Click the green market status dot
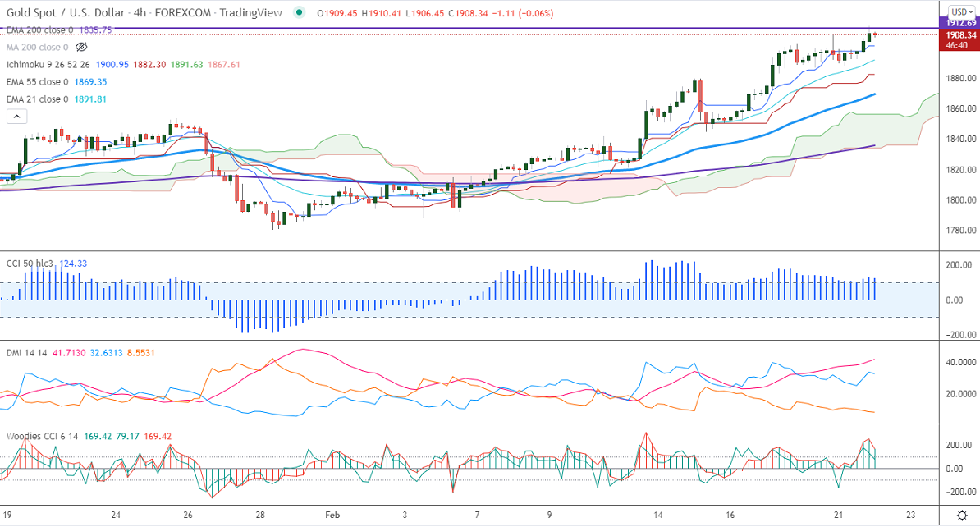The width and height of the screenshot is (980, 527). (300, 12)
